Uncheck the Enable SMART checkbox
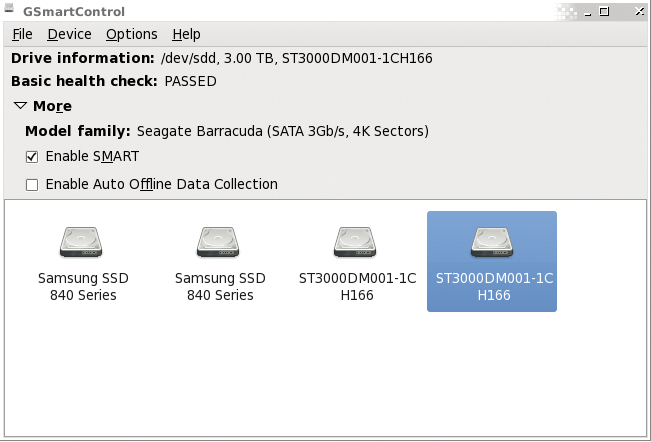The height and width of the screenshot is (442, 651). pyautogui.click(x=32, y=157)
